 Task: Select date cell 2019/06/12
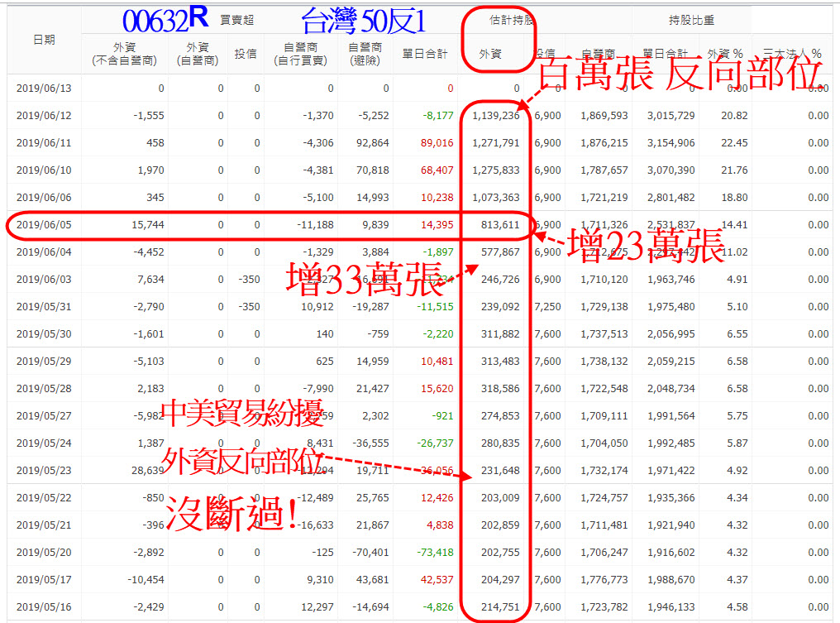tap(44, 116)
